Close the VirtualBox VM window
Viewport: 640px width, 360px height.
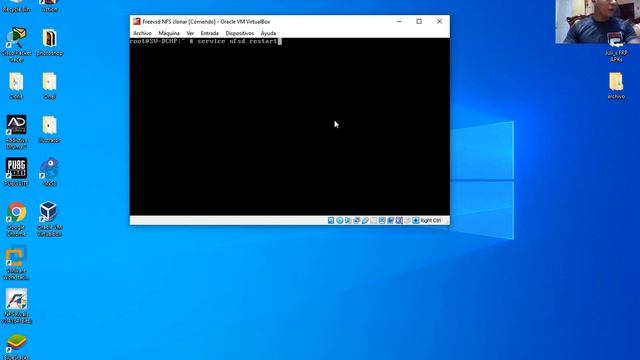[x=439, y=21]
